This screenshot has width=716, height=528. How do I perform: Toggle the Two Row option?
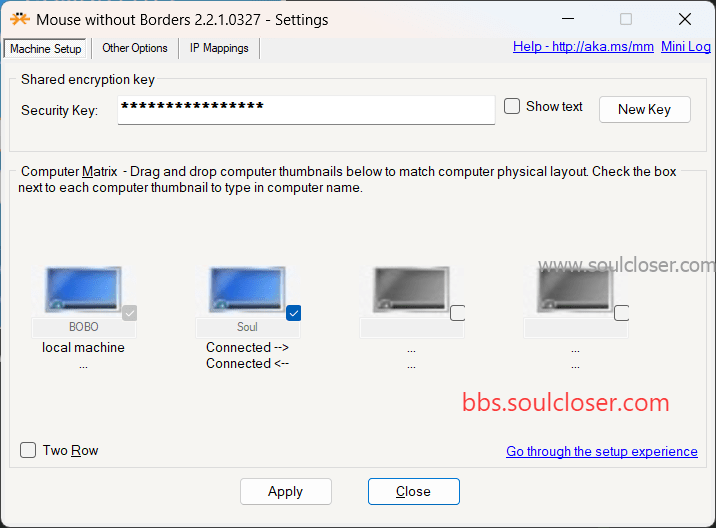pyautogui.click(x=28, y=450)
